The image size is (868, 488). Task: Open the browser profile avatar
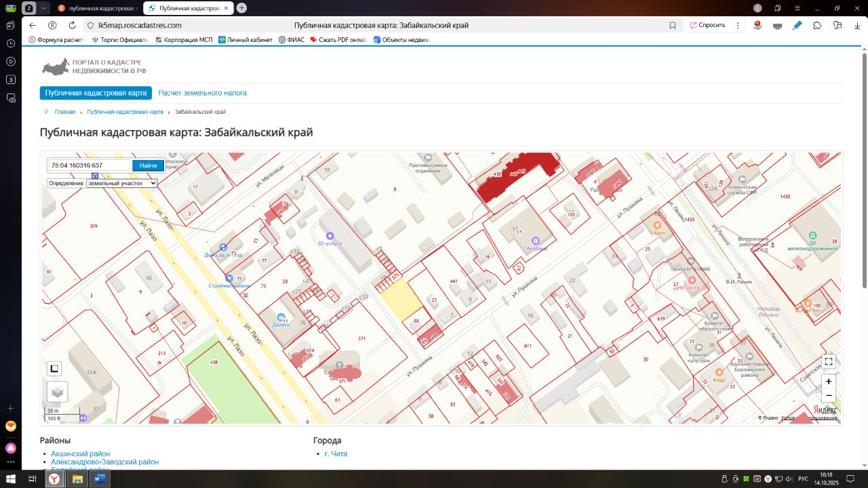(757, 8)
